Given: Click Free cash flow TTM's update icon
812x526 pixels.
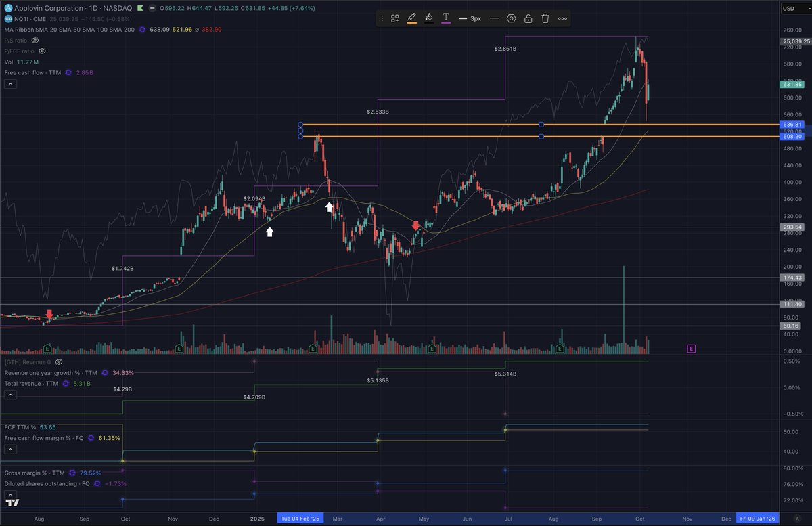Looking at the screenshot, I should pos(69,72).
